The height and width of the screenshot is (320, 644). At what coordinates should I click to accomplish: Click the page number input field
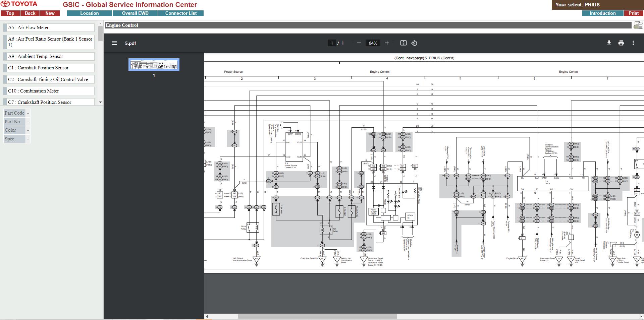[x=332, y=43]
